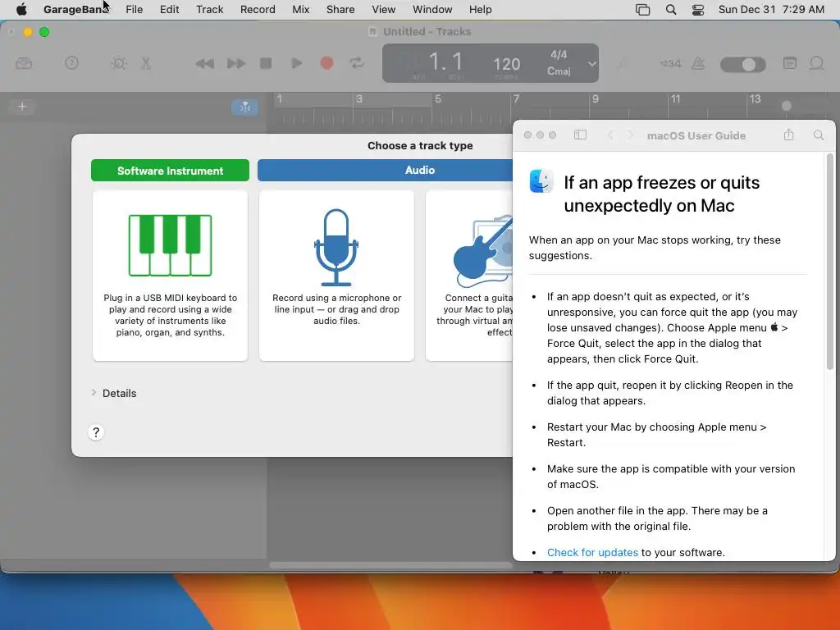Toggle the 1234 Count-in button
The width and height of the screenshot is (840, 630).
tap(670, 64)
